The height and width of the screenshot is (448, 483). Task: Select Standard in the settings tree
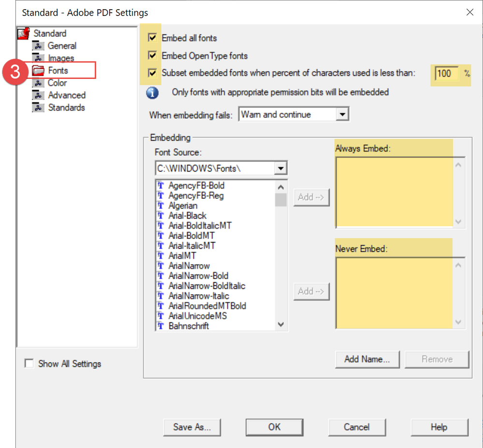50,33
